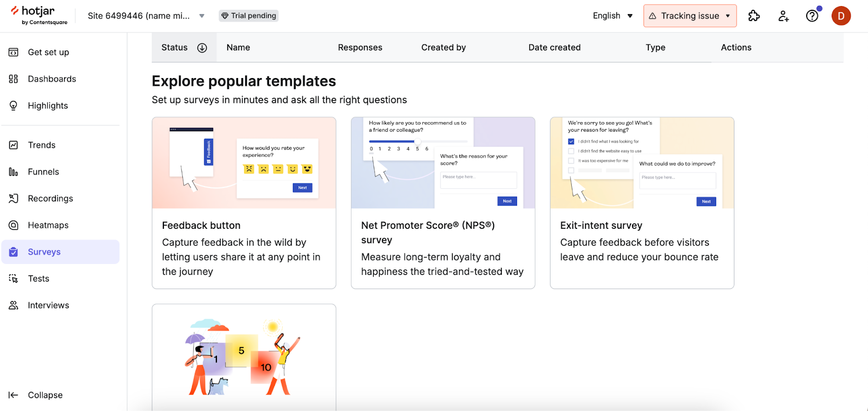Click the Heatmaps sidebar icon

tap(14, 225)
